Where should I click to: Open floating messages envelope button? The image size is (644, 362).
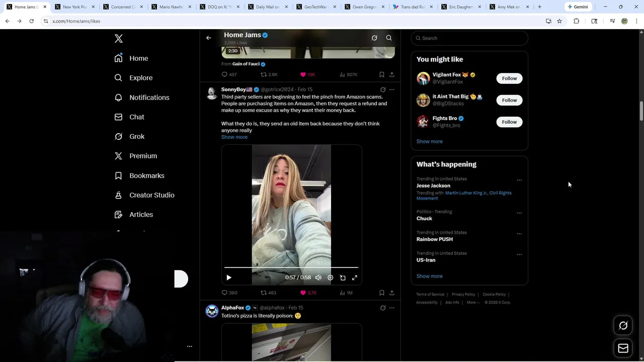[x=623, y=348]
